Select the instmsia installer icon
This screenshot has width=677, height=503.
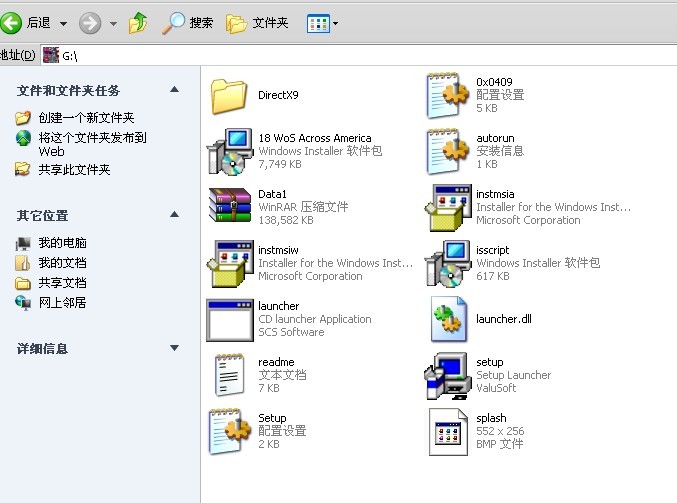(448, 208)
